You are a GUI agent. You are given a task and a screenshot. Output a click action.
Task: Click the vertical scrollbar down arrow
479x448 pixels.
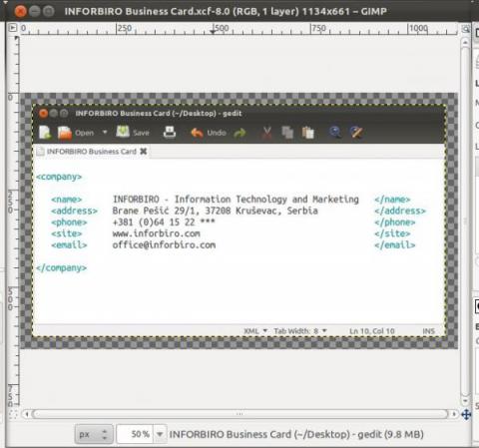pyautogui.click(x=465, y=401)
